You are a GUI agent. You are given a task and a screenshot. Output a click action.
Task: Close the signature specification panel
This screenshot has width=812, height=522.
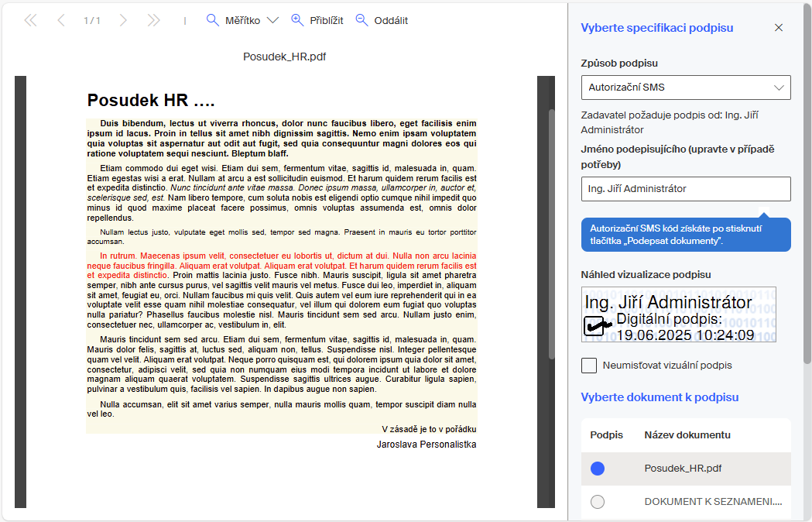point(779,27)
